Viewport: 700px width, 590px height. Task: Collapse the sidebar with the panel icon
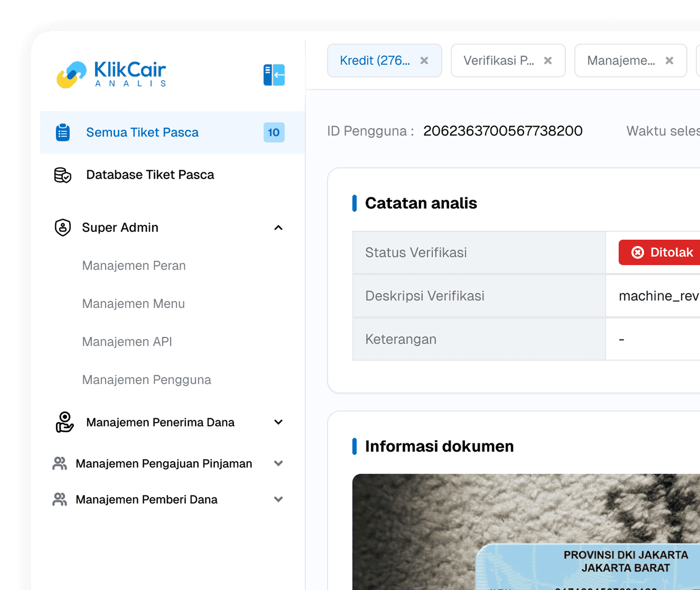point(274,75)
